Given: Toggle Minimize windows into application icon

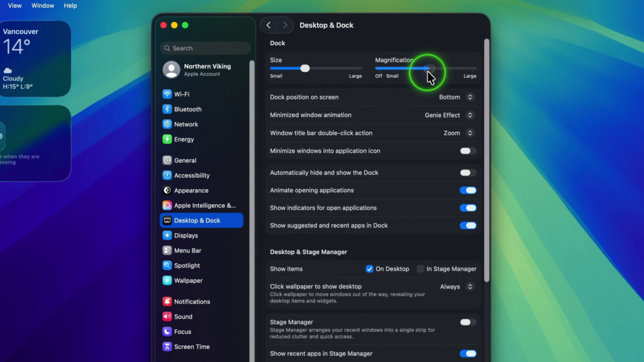Looking at the screenshot, I should click(468, 151).
